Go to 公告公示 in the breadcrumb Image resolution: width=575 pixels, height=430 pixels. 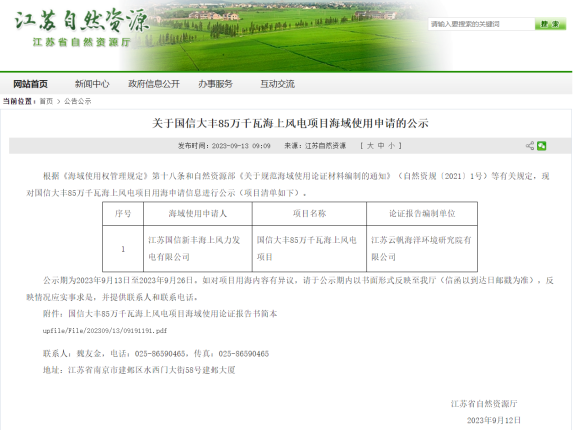(77, 101)
